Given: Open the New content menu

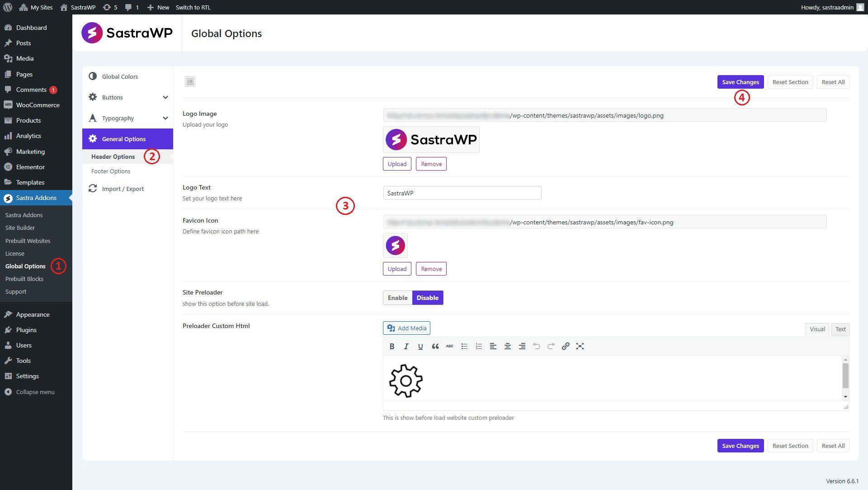Looking at the screenshot, I should click(x=158, y=7).
